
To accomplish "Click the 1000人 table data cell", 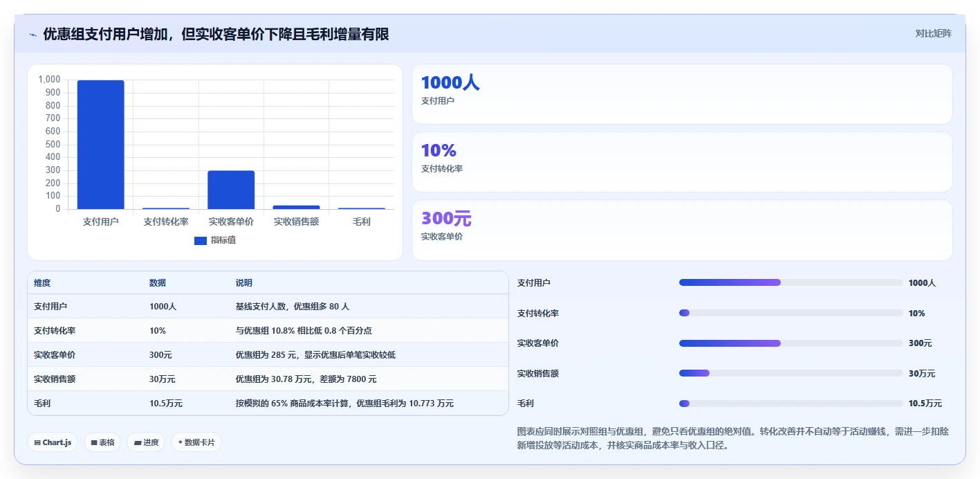I will pos(163,306).
